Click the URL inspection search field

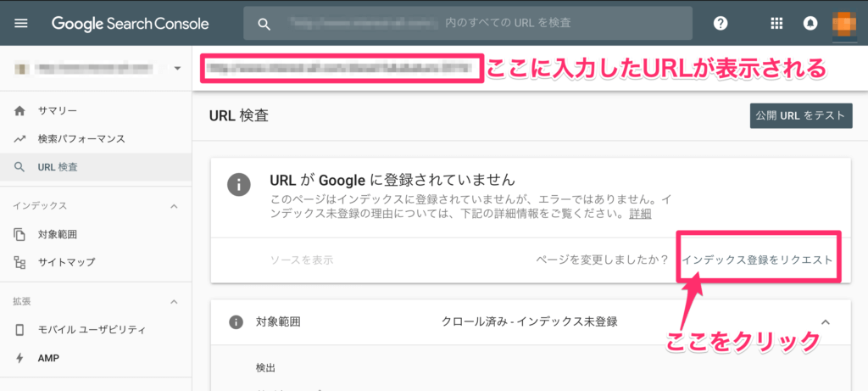pyautogui.click(x=468, y=23)
